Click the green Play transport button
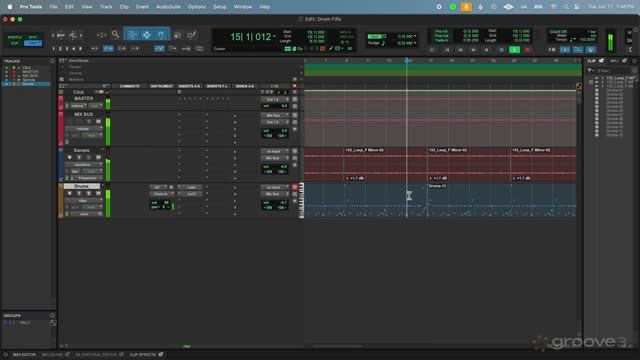The image size is (640, 360). point(515,50)
